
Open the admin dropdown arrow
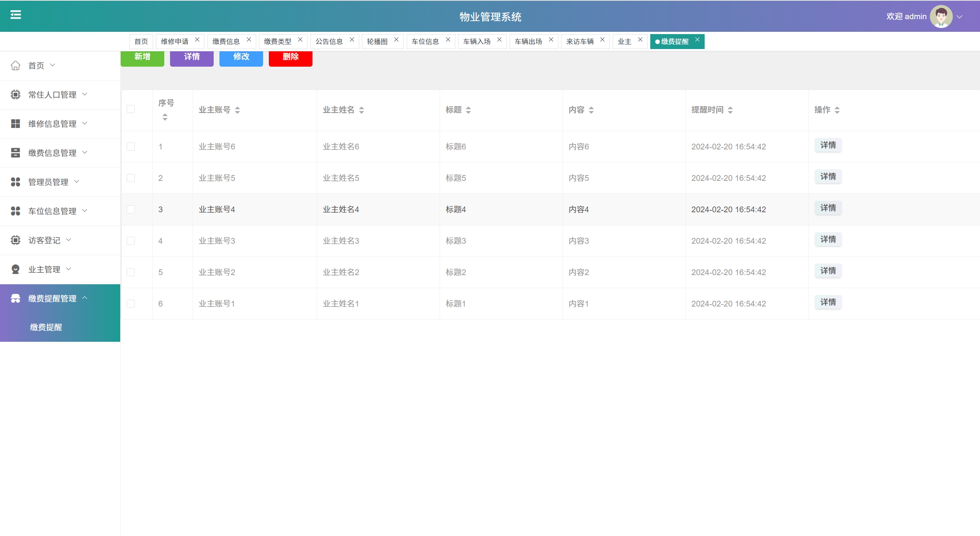pyautogui.click(x=959, y=17)
